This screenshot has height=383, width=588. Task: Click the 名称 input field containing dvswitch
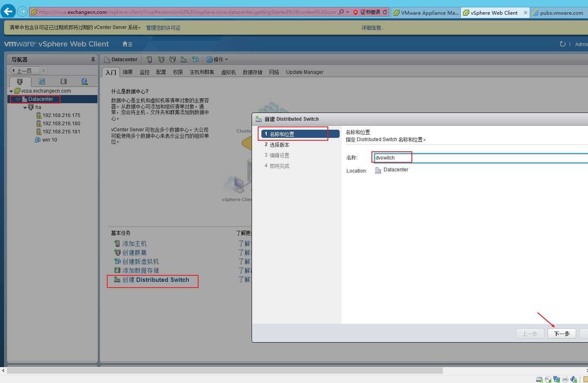tap(481, 158)
